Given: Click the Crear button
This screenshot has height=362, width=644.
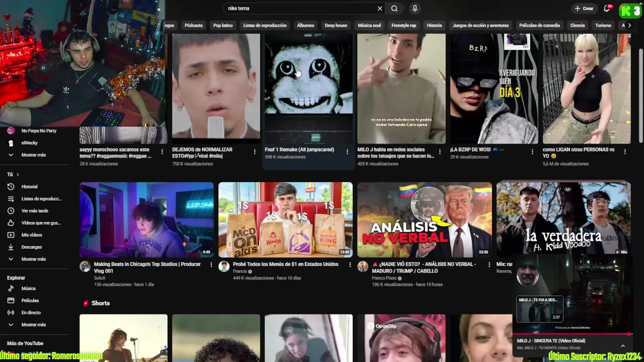Looking at the screenshot, I should point(584,8).
